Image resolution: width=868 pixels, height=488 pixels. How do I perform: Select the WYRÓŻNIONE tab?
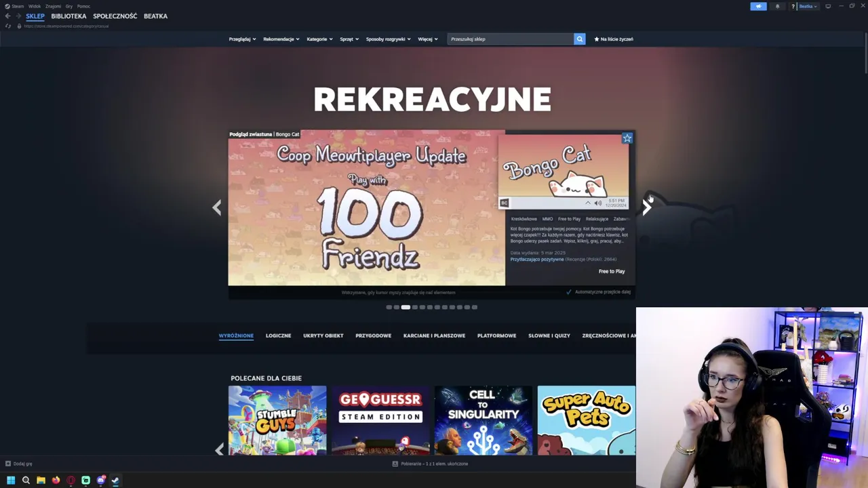[236, 335]
